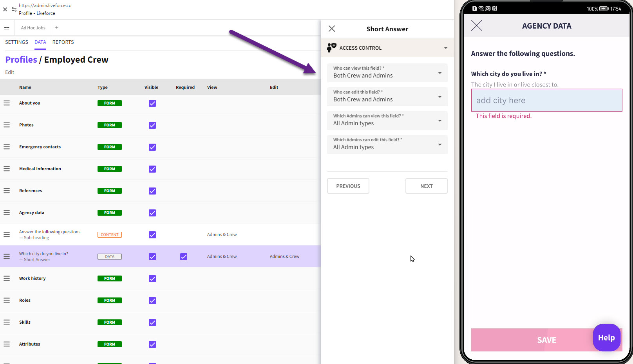Close the Agency Data screen on phone
The height and width of the screenshot is (364, 633).
click(x=476, y=26)
